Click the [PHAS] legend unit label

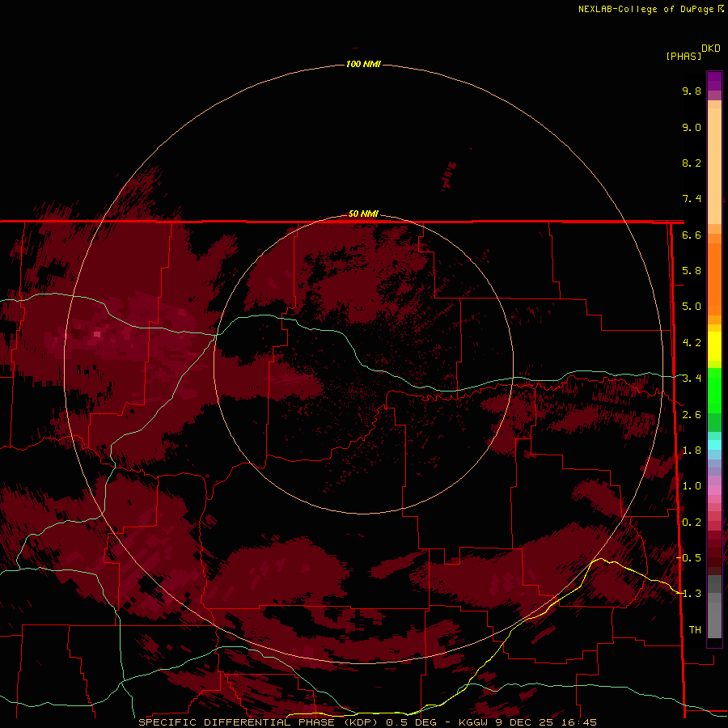click(684, 57)
